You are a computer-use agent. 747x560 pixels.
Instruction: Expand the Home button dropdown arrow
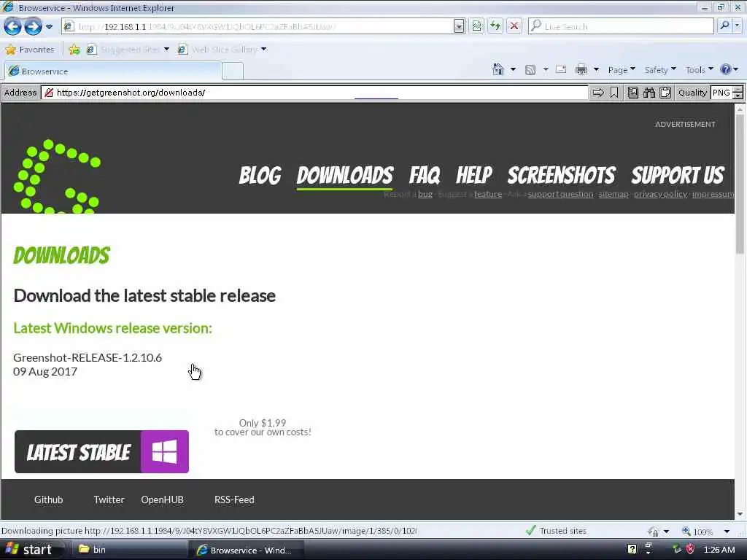click(x=513, y=69)
